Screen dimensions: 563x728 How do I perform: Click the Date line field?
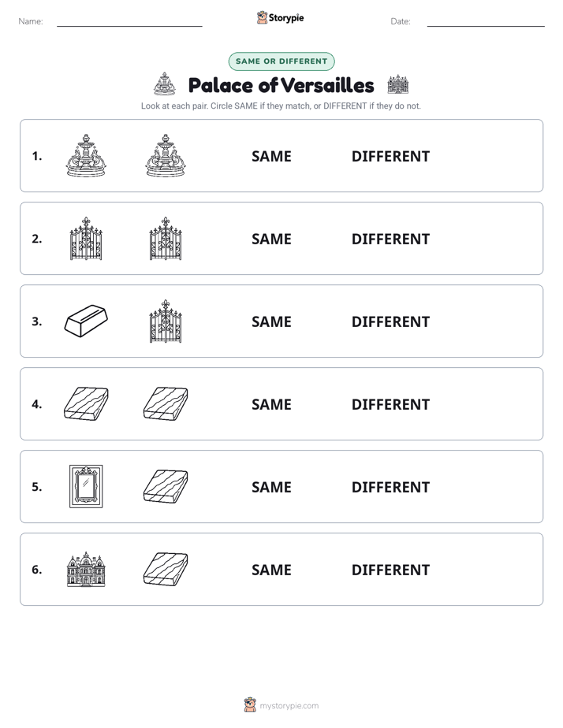pos(486,21)
